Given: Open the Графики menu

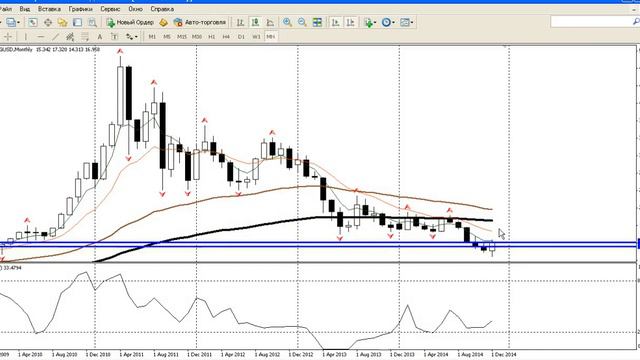Looking at the screenshot, I should 80,9.
